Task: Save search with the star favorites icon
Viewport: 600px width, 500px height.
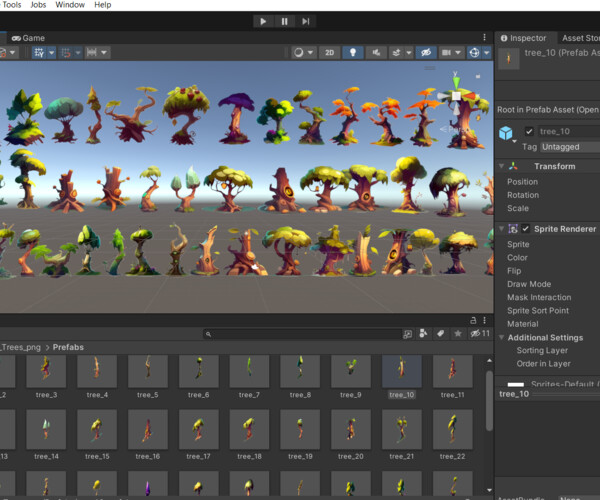Action: point(458,334)
